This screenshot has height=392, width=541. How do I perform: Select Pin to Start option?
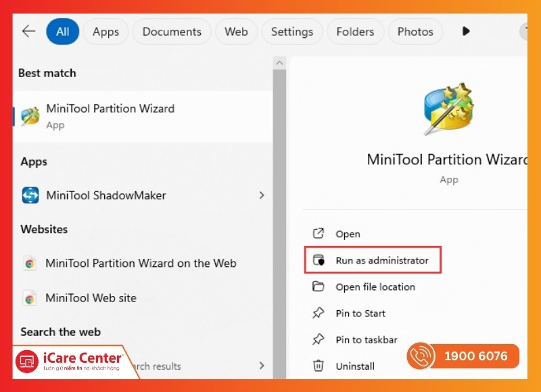tap(360, 314)
